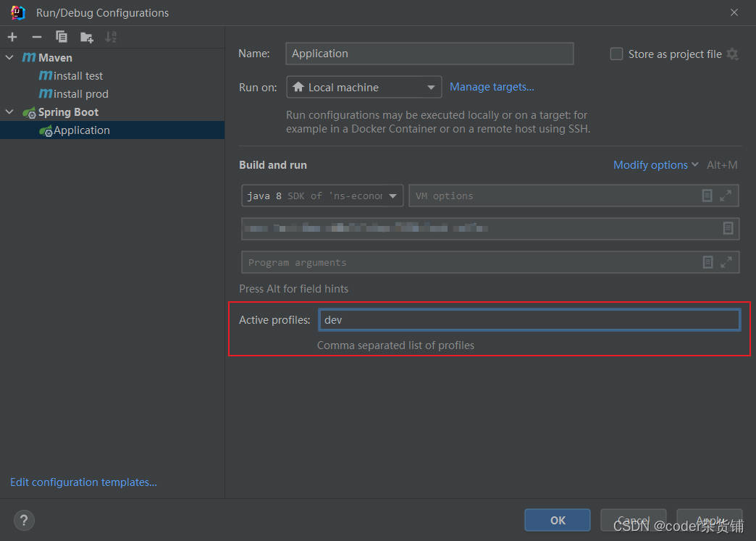The width and height of the screenshot is (756, 541).
Task: Sort configurations alphabetically
Action: (110, 36)
